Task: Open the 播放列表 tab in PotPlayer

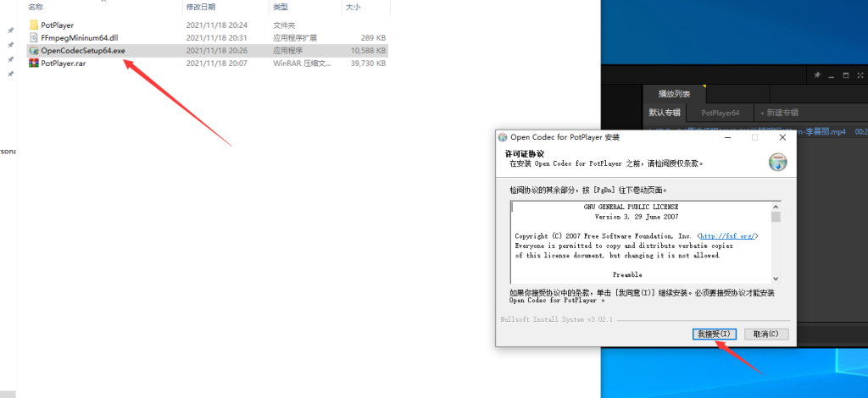Action: point(674,94)
